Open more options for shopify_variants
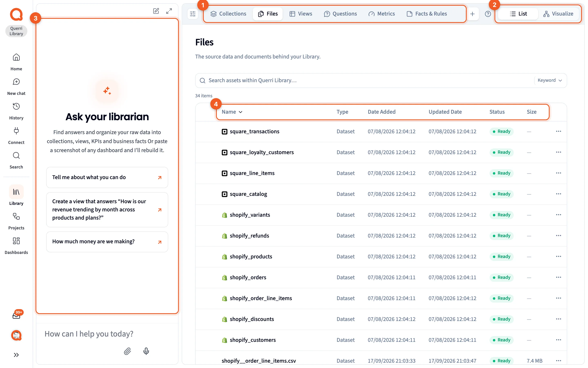The image size is (588, 368). 558,215
